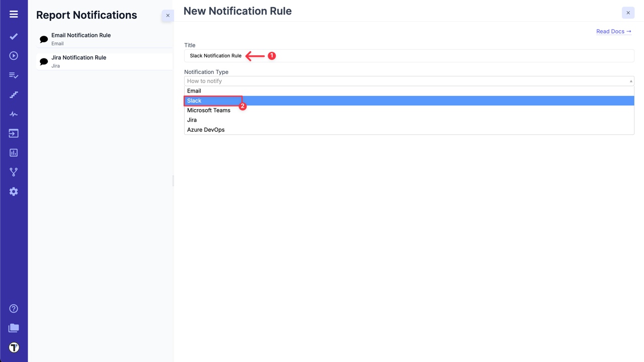This screenshot has height=362, width=644.
Task: Open the Runs play icon
Action: (14, 56)
